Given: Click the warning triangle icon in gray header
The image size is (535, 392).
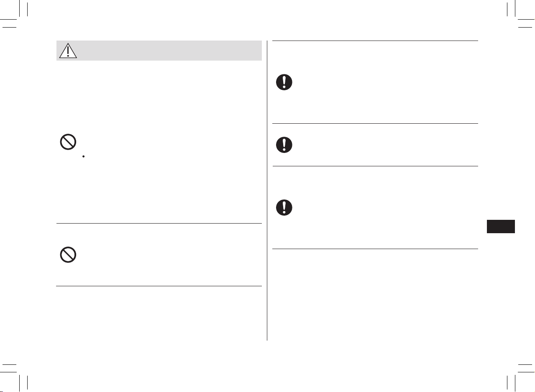Looking at the screenshot, I should [x=68, y=50].
